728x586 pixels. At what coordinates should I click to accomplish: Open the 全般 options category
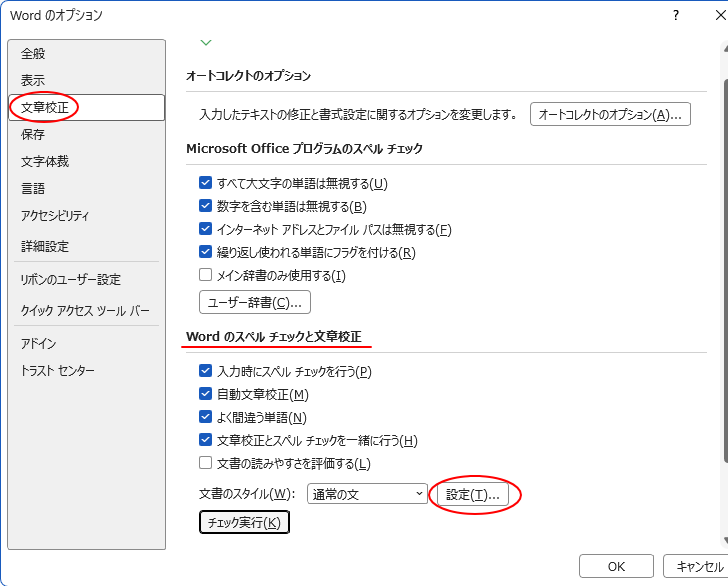pyautogui.click(x=86, y=54)
